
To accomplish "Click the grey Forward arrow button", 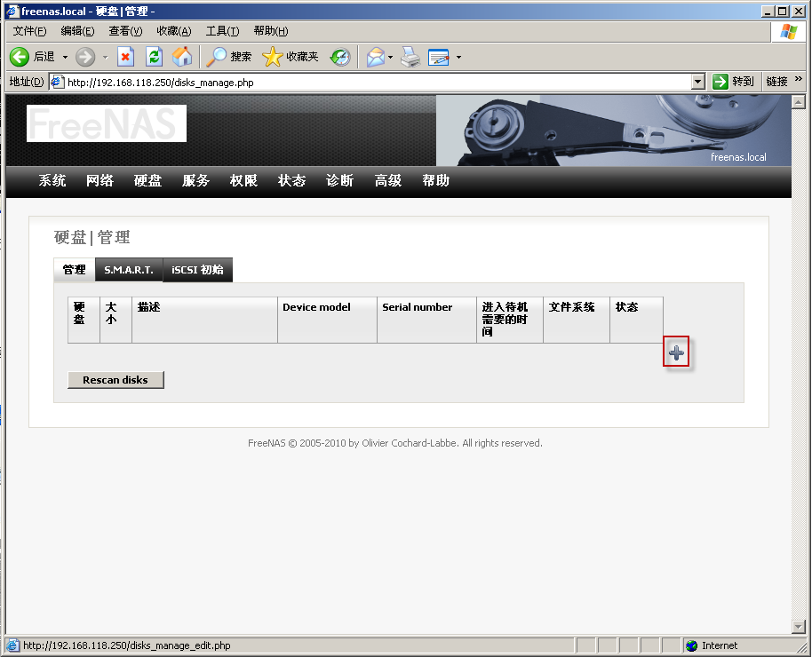I will point(85,57).
